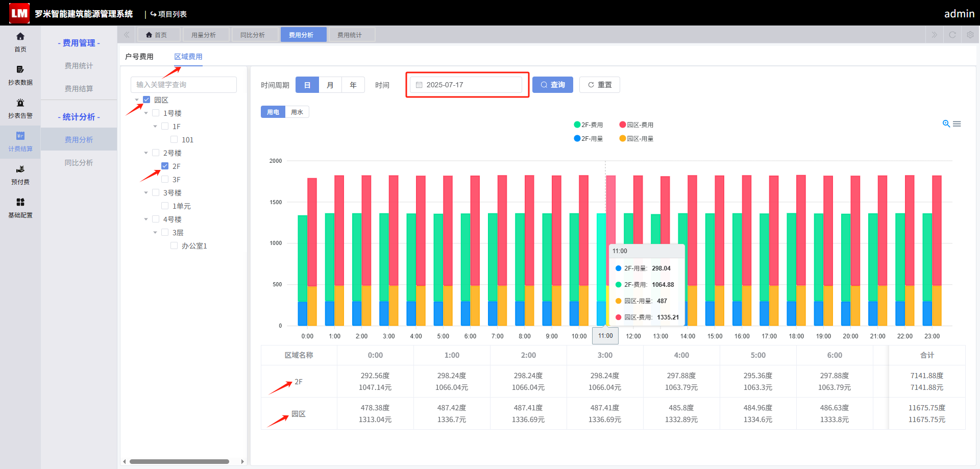This screenshot has width=980, height=469.
Task: Switch to the 户号费用 tab
Action: 139,57
